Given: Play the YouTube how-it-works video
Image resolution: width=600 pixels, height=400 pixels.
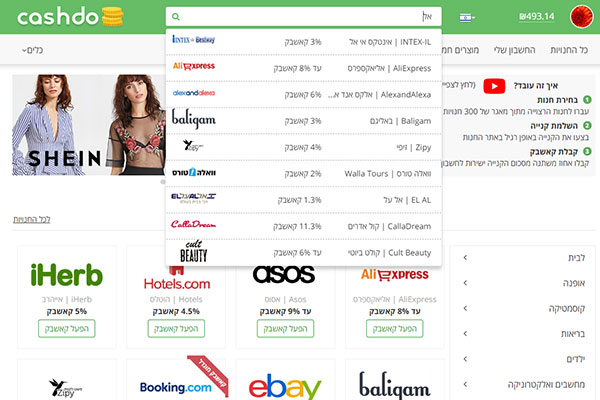Looking at the screenshot, I should click(494, 86).
